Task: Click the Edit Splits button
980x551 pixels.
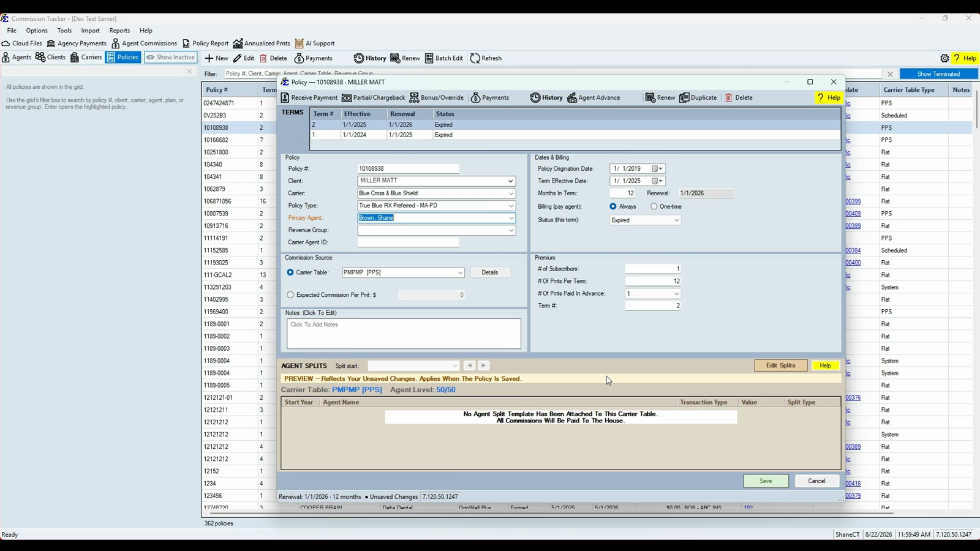Action: tap(780, 365)
